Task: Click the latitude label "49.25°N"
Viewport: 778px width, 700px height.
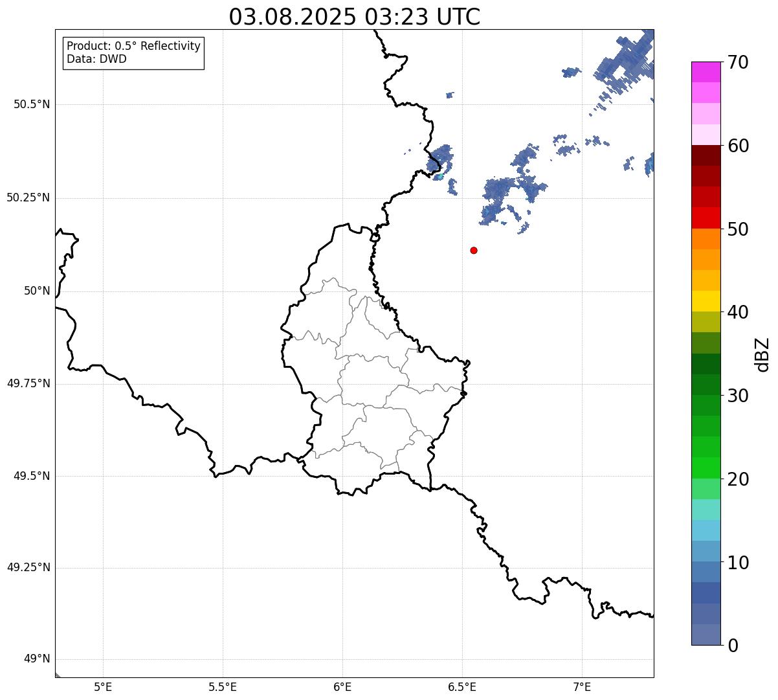Action: [28, 567]
